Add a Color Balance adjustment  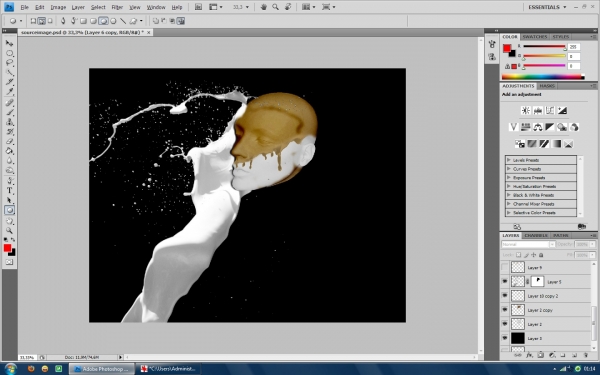pyautogui.click(x=538, y=127)
